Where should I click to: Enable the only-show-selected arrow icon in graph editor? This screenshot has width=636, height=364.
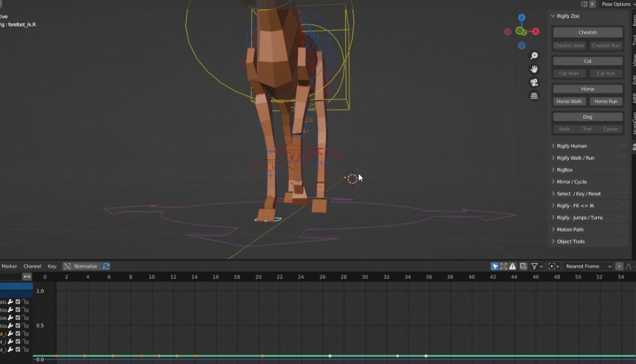[495, 266]
